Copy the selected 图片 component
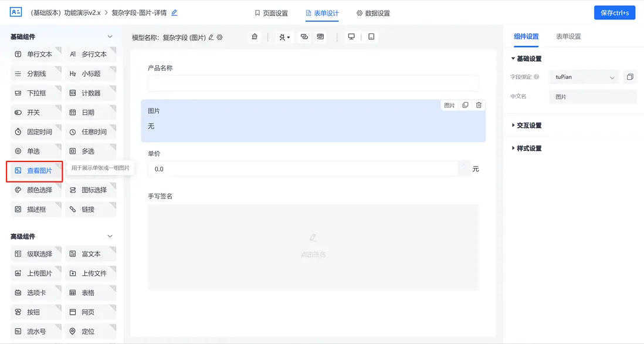The width and height of the screenshot is (644, 344). point(465,104)
